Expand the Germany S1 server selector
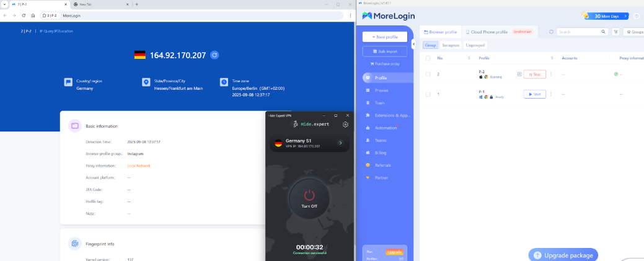 (x=340, y=143)
